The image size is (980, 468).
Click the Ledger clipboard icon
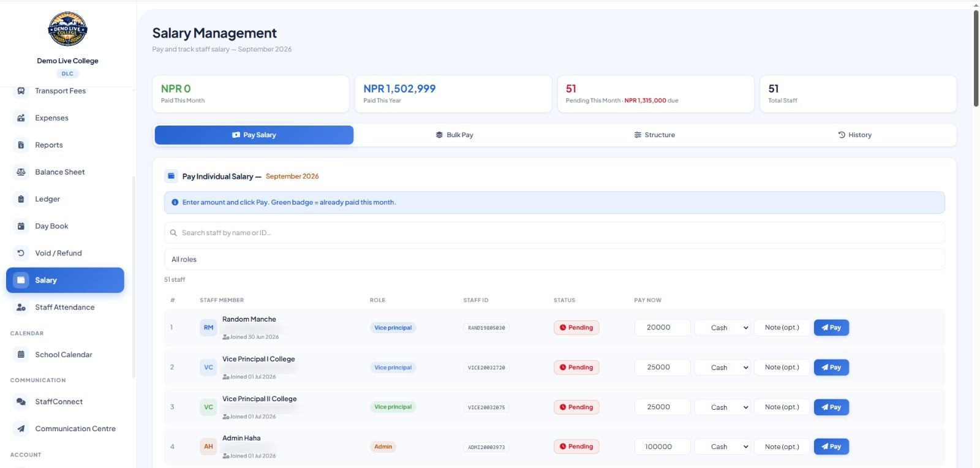[21, 199]
